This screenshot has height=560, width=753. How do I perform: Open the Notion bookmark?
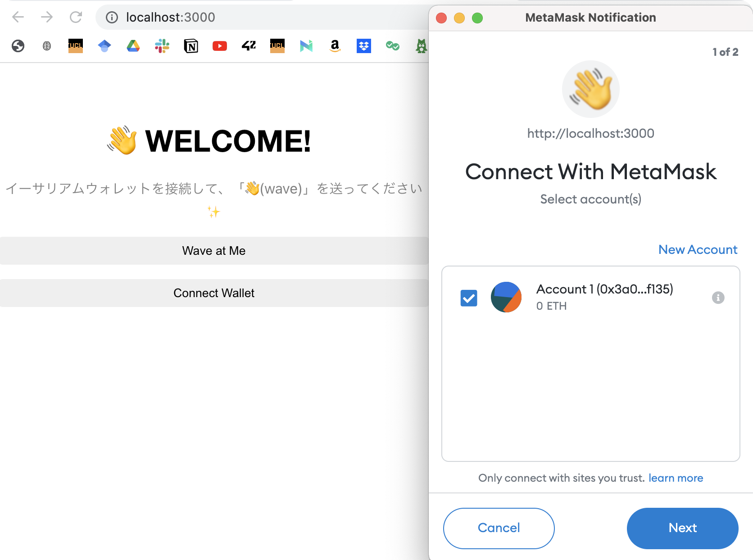(x=191, y=46)
